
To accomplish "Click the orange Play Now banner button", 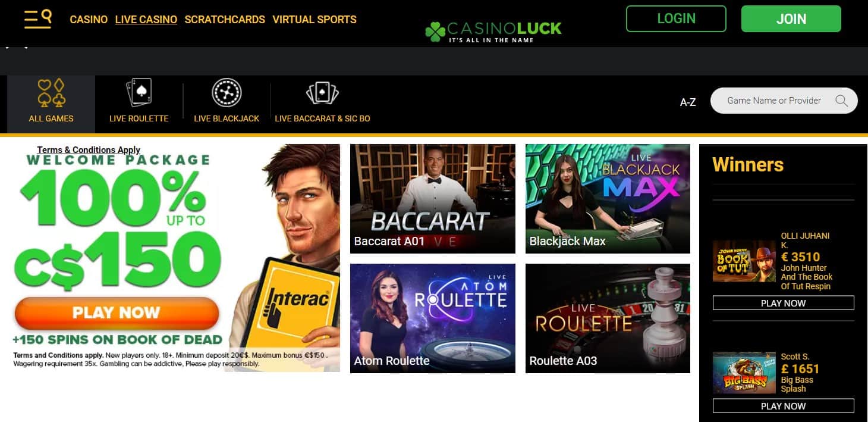I will coord(117,313).
